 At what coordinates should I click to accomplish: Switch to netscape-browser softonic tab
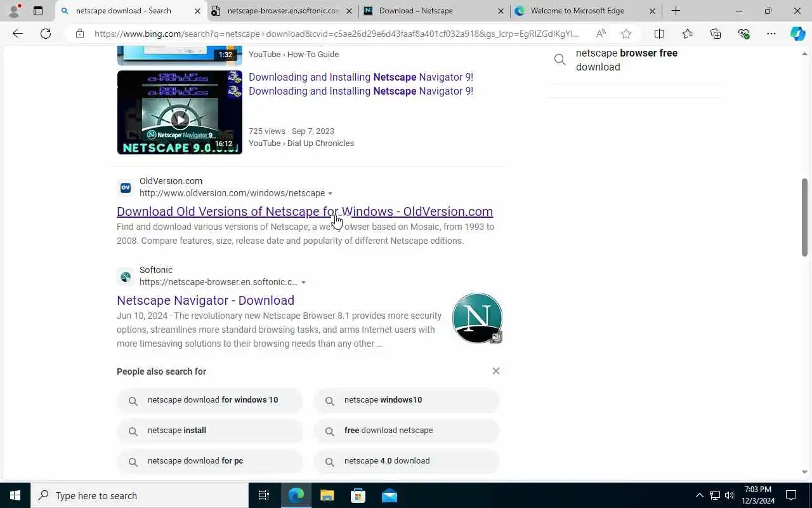click(282, 11)
